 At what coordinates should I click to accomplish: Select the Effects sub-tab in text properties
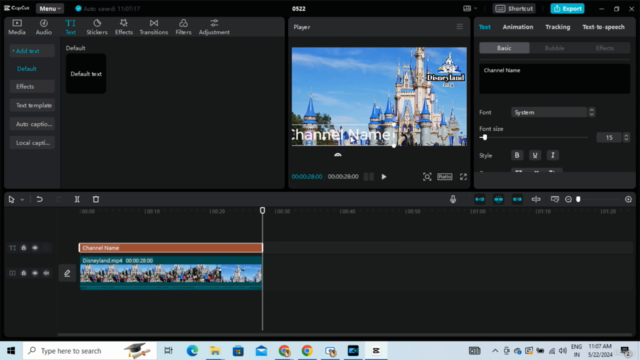tap(604, 48)
